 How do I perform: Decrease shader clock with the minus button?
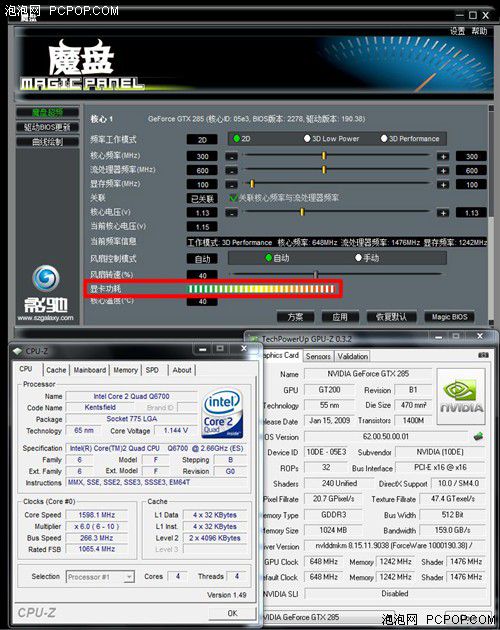point(231,170)
